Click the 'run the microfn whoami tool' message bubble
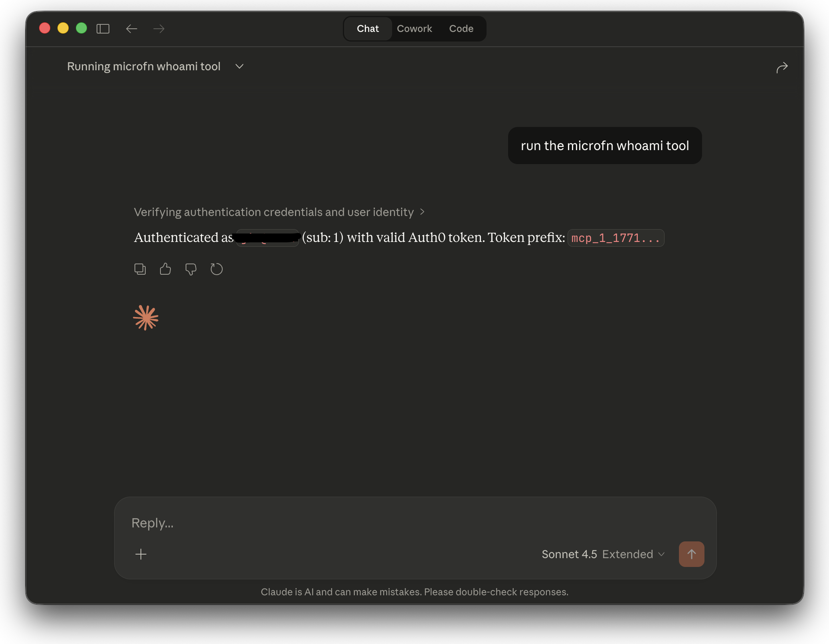Image resolution: width=829 pixels, height=644 pixels. pos(605,146)
